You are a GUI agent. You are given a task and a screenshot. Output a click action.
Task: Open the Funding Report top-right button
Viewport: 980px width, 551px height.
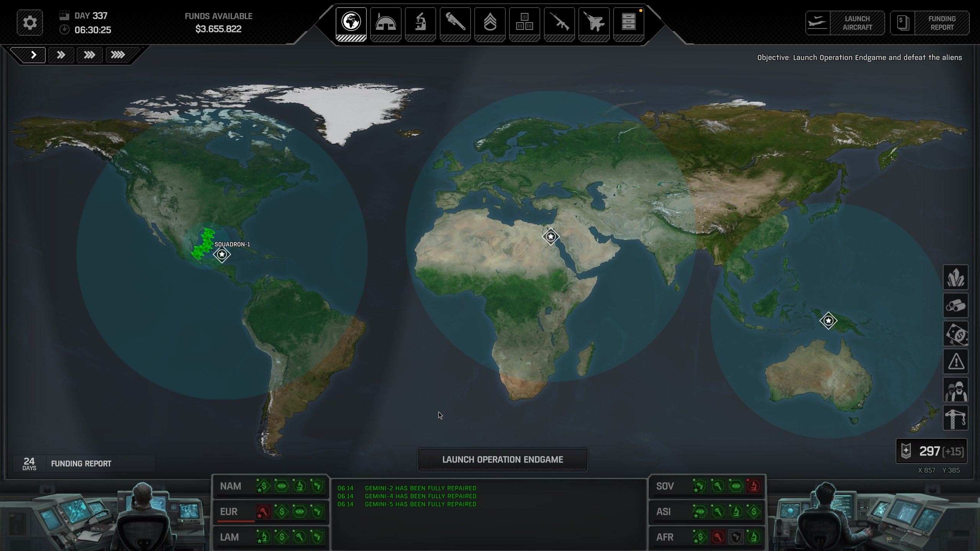point(930,23)
